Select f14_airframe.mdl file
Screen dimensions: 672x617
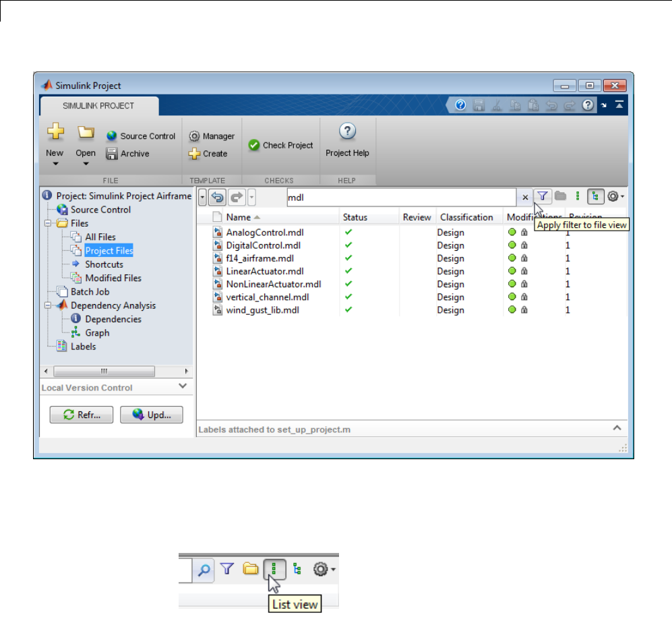click(x=260, y=258)
